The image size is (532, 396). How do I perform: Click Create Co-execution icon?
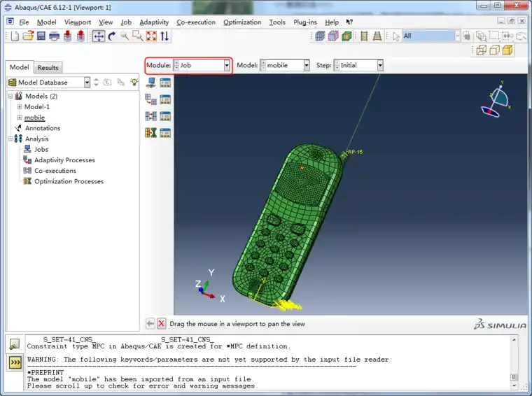(150, 116)
